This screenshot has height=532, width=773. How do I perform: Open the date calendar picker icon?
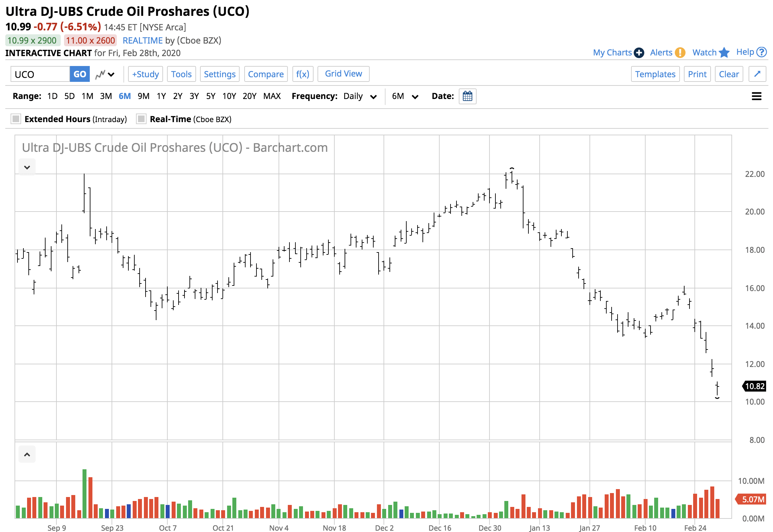[467, 96]
